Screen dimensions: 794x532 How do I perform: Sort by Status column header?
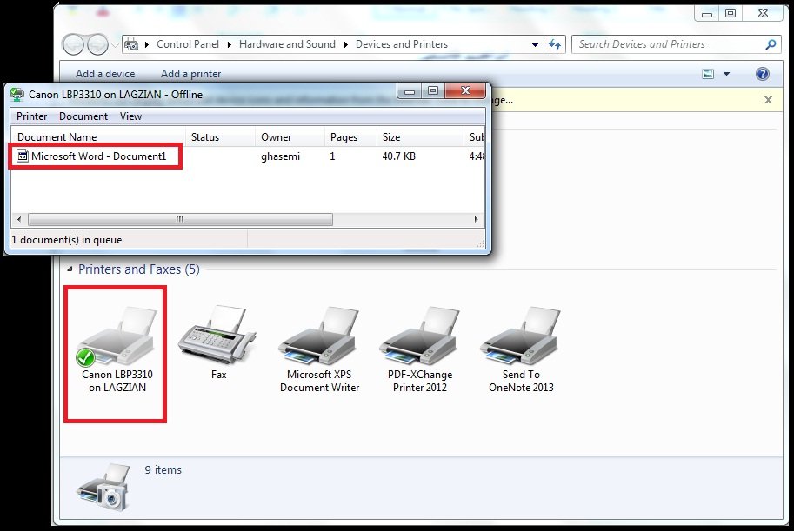(220, 137)
